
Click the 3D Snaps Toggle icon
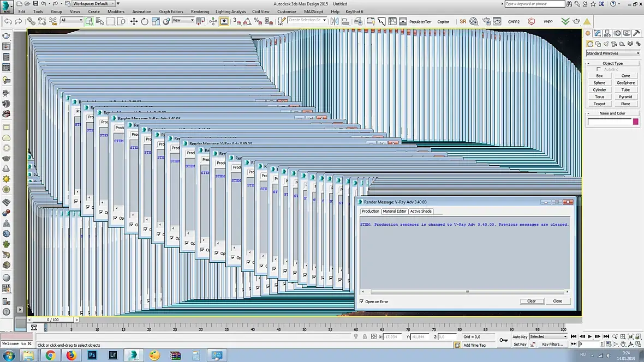pyautogui.click(x=237, y=21)
